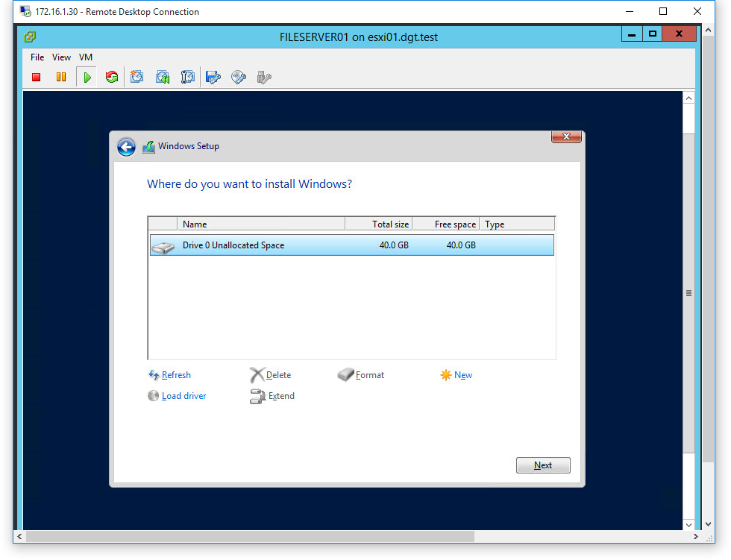The image size is (731, 560).
Task: Open the Snapshot Manager icon
Action: point(187,77)
